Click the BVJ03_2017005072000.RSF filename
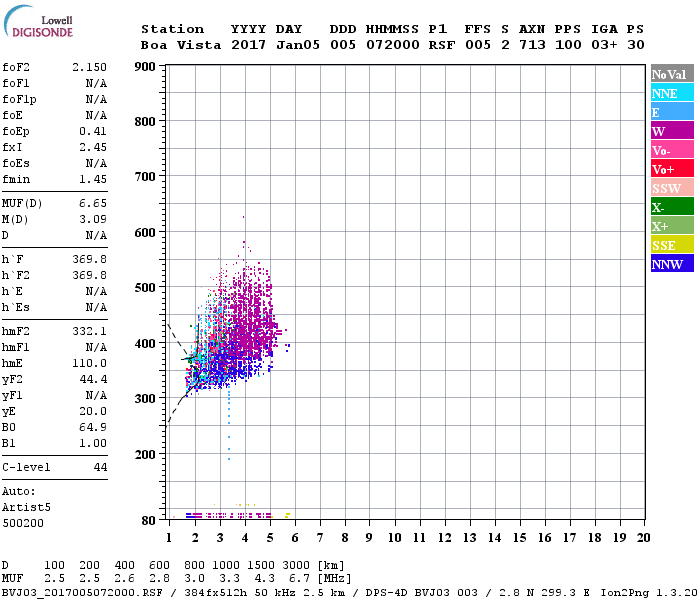 [82, 593]
